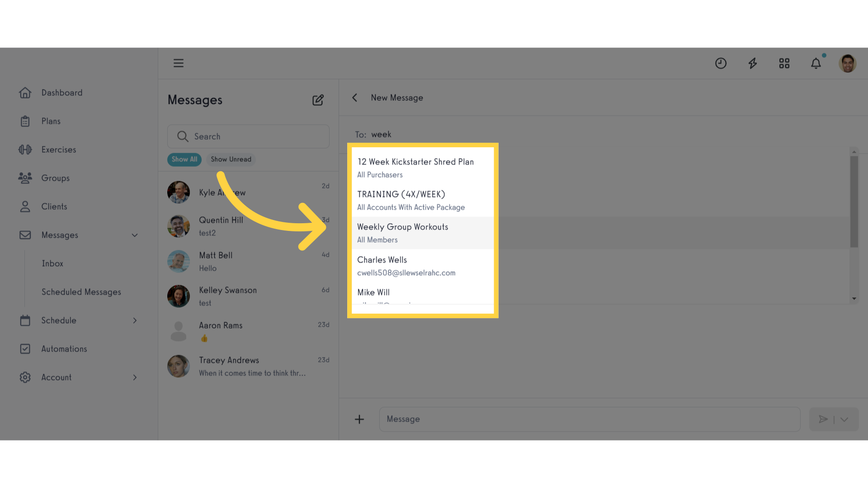Toggle Show All messages filter
868x488 pixels.
pyautogui.click(x=184, y=159)
